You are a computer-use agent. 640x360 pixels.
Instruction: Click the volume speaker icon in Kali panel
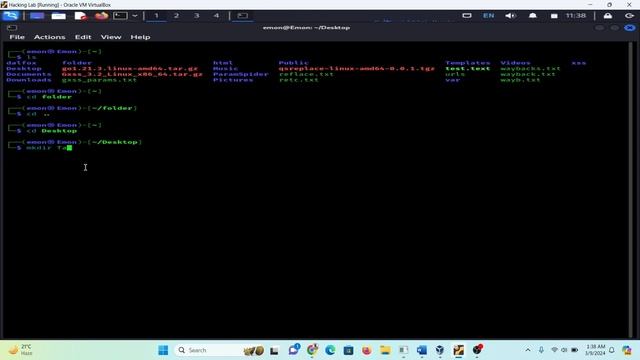point(510,16)
